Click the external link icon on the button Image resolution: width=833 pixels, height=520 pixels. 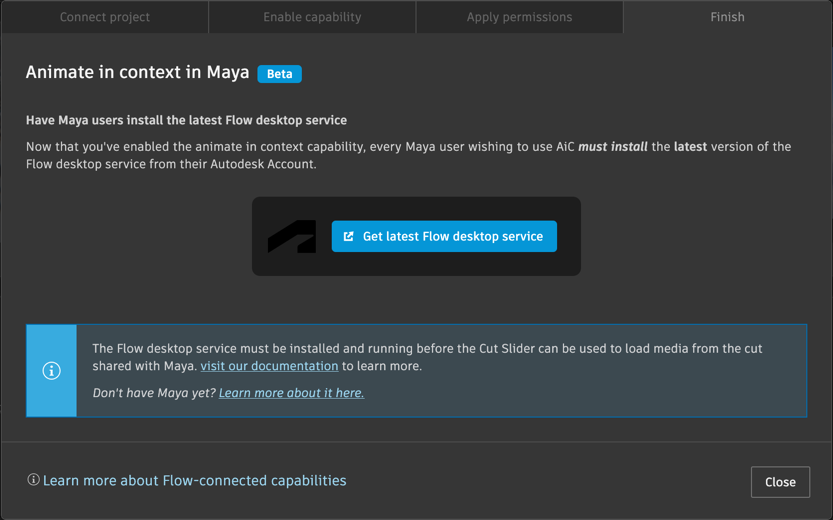(349, 237)
